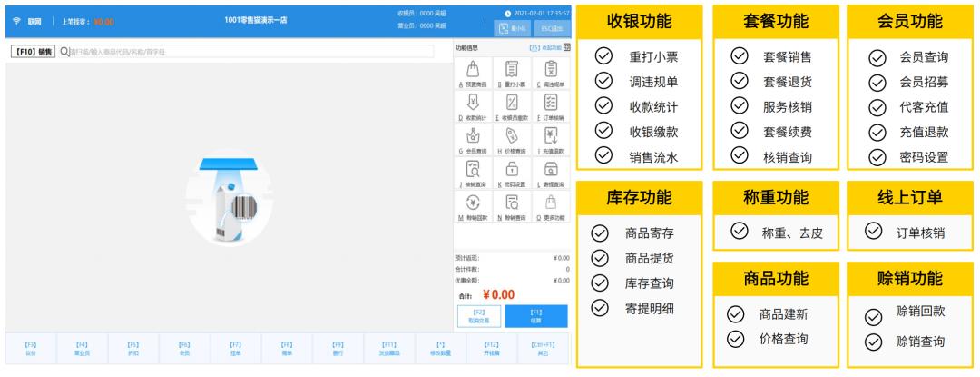
Task: Click the F10 销售 mode label
Action: (x=33, y=52)
